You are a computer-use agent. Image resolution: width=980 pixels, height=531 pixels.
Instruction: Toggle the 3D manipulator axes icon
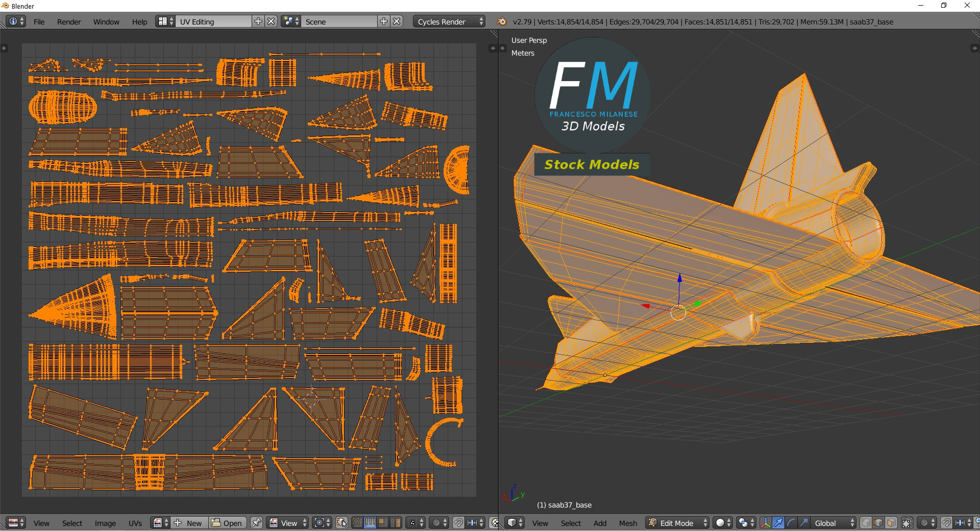pyautogui.click(x=766, y=523)
